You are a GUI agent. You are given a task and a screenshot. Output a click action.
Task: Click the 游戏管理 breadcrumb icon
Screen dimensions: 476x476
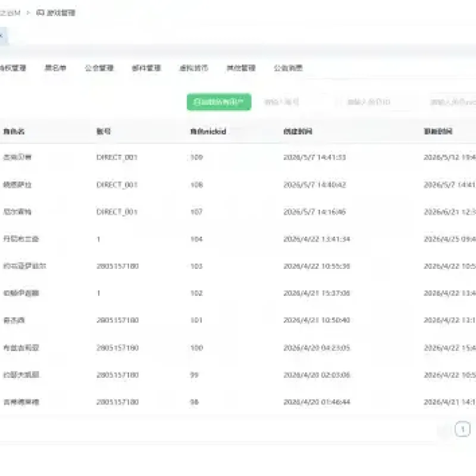pos(40,12)
